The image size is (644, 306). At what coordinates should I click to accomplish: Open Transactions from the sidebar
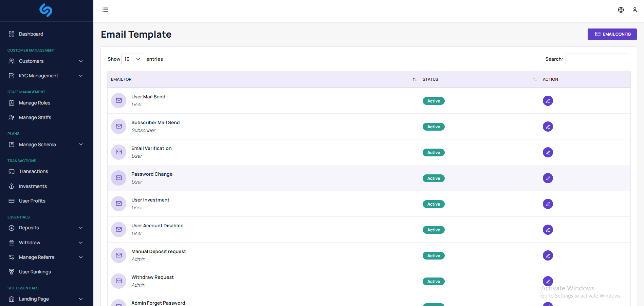33,171
